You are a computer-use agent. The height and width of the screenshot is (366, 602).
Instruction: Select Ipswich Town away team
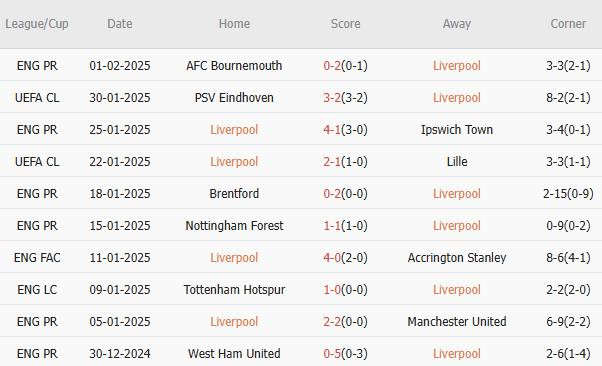point(456,129)
